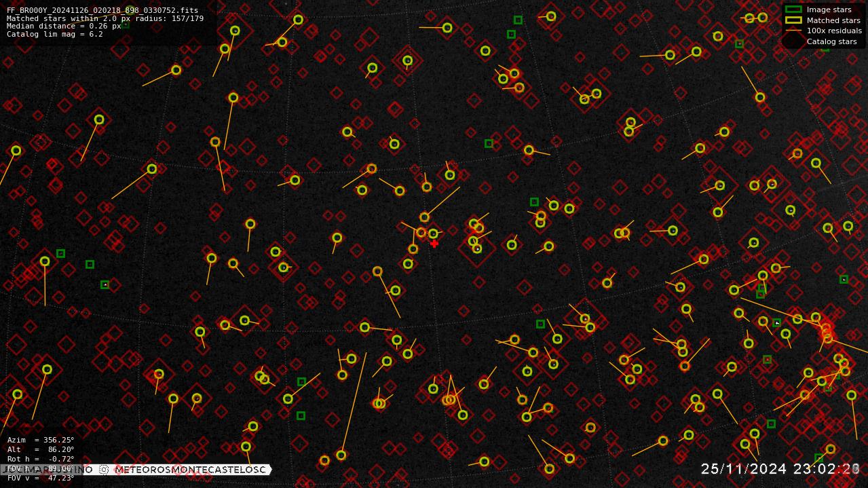This screenshot has width=868, height=488.
Task: Click the 'Rot h = -0.72°' readout
Action: (x=41, y=459)
